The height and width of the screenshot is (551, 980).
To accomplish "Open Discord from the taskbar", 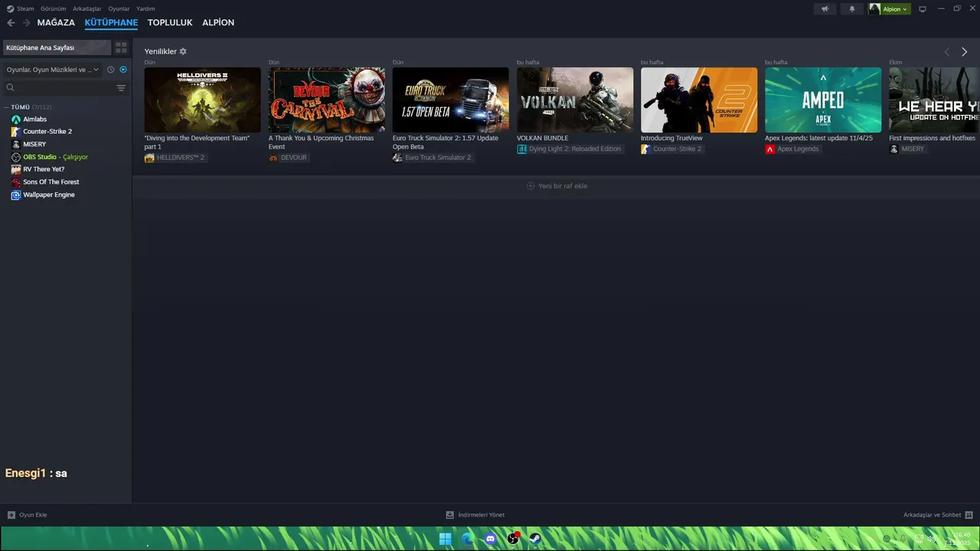I will [491, 539].
